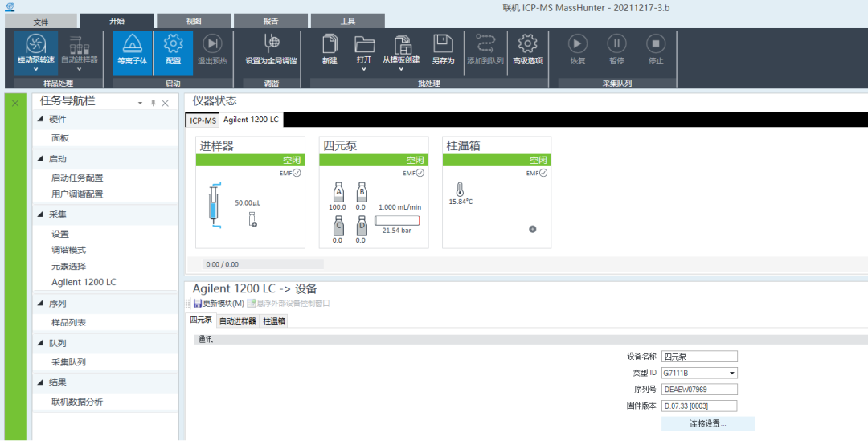Switch to the 报告 ribbon tab
Viewport: 868px width, 441px height.
tap(271, 21)
